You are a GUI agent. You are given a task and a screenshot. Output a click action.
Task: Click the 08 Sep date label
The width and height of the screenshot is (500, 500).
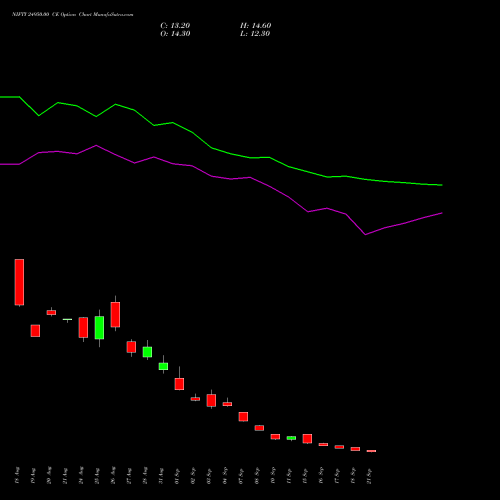pyautogui.click(x=257, y=475)
